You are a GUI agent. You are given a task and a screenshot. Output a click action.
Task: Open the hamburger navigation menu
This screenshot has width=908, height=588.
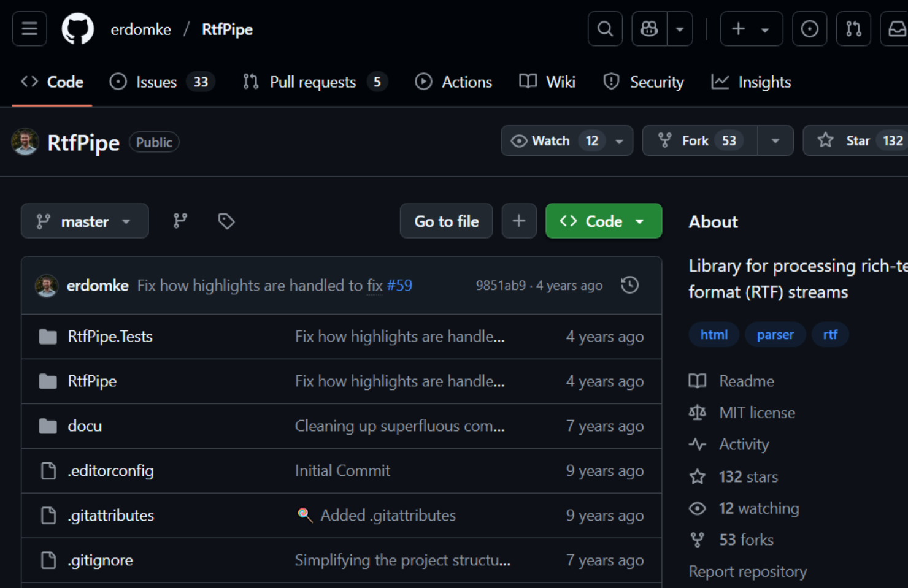[x=29, y=29]
